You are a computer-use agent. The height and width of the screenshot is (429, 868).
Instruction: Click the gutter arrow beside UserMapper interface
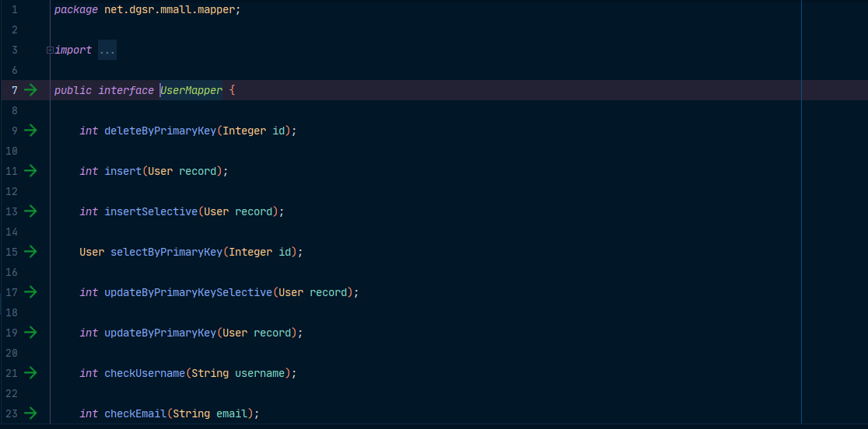point(30,90)
